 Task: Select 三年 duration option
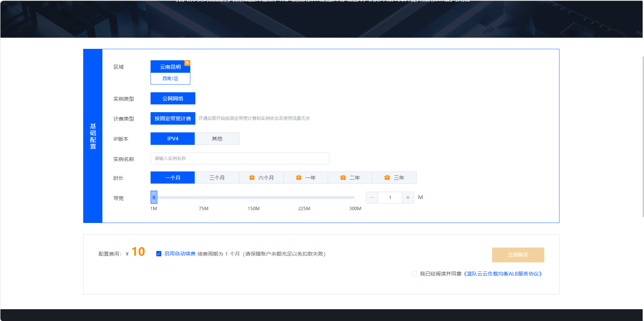pos(394,178)
